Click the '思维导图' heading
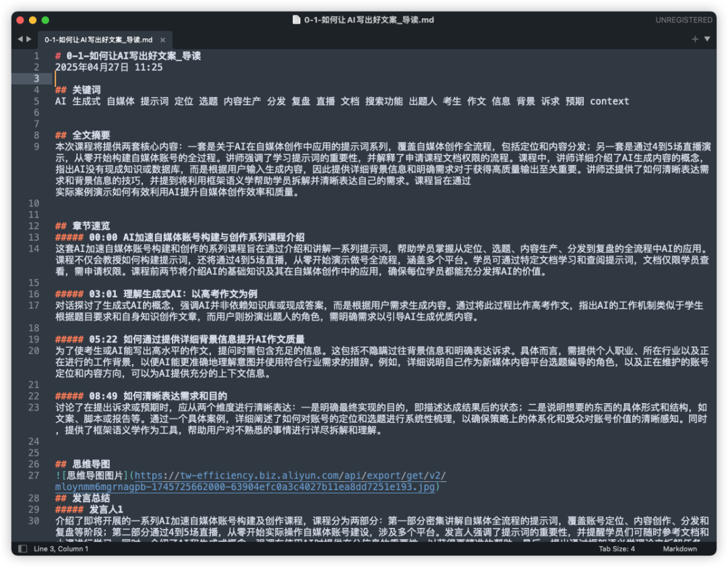The image size is (728, 567). coord(91,465)
